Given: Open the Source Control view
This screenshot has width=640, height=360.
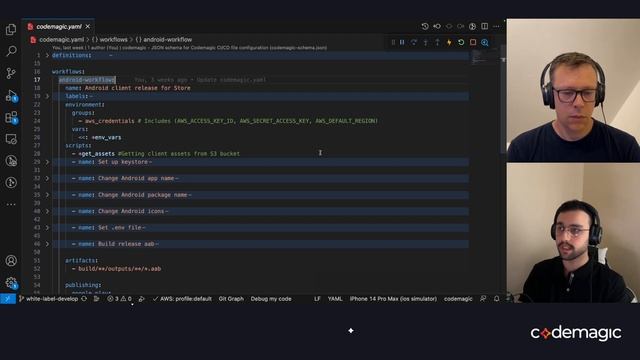Looking at the screenshot, I should [x=11, y=73].
